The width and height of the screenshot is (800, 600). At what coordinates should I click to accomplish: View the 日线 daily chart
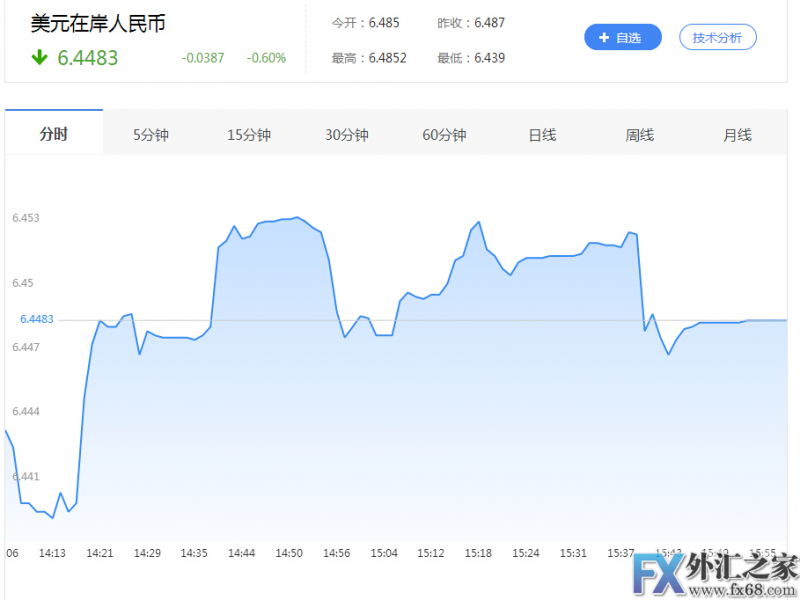coord(542,135)
